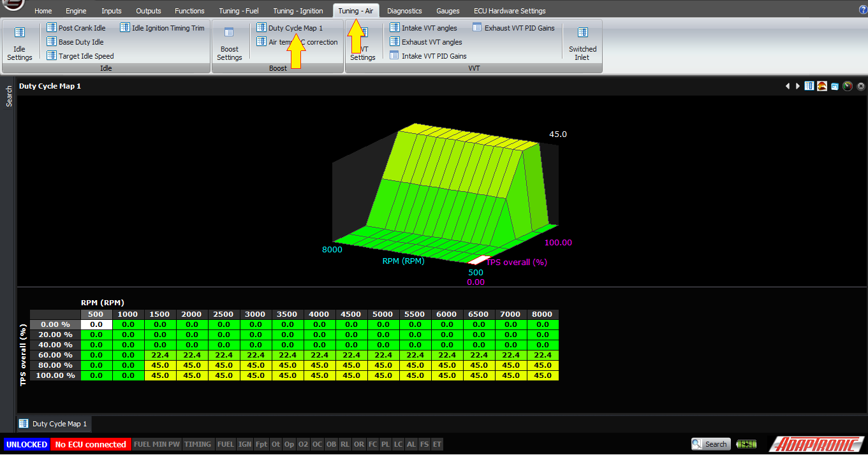Screen dimensions: 868x455
Task: Expand the Search side panel
Action: pos(9,96)
